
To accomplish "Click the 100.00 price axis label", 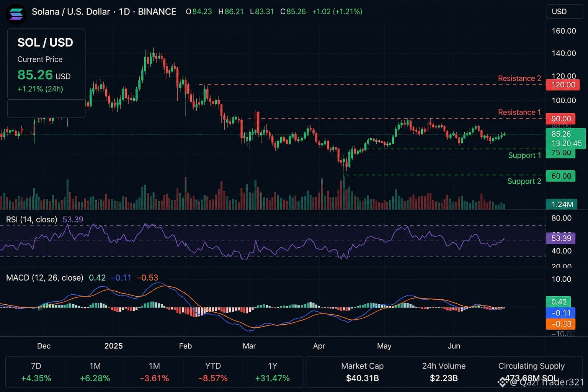I will click(563, 100).
